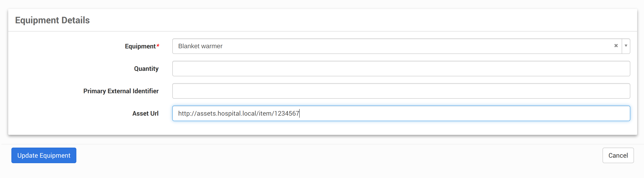Place cursor at 1234567 in Asset Url
Image resolution: width=644 pixels, height=178 pixels.
(287, 114)
